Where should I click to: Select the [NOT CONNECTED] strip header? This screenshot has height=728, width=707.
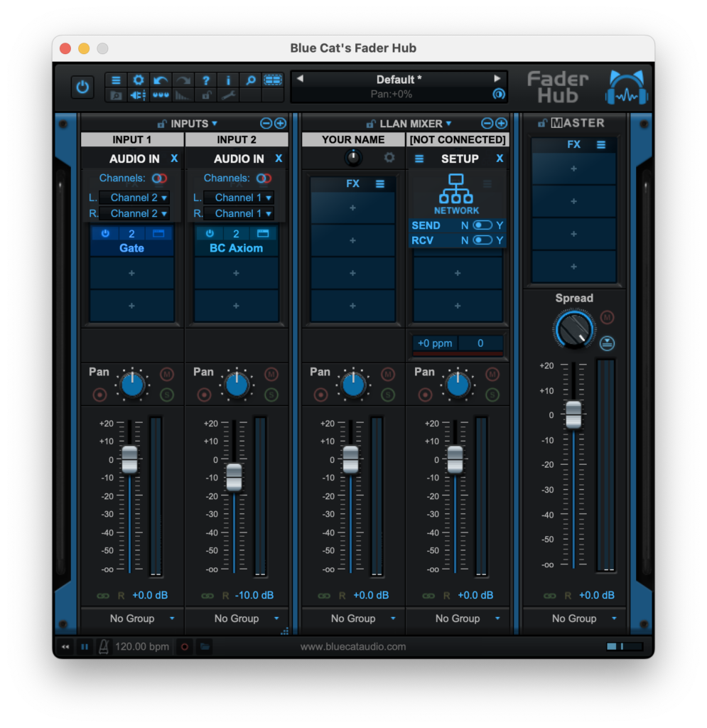pos(458,139)
